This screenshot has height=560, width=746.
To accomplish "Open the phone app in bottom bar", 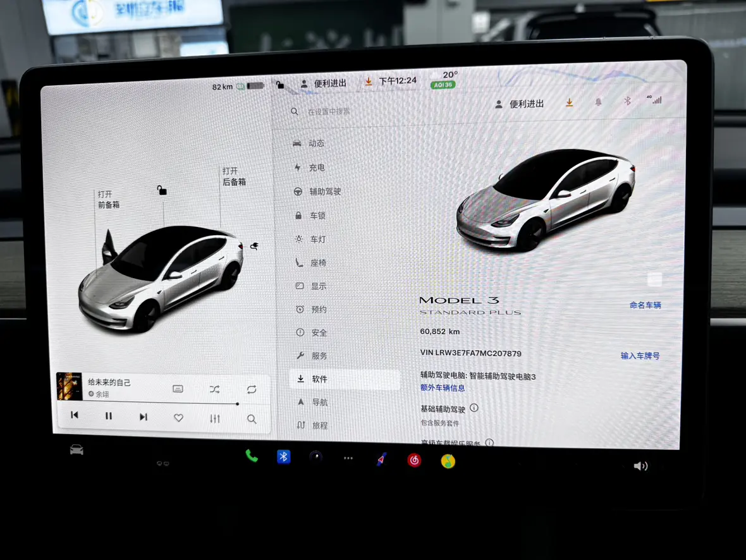I will coord(252,456).
